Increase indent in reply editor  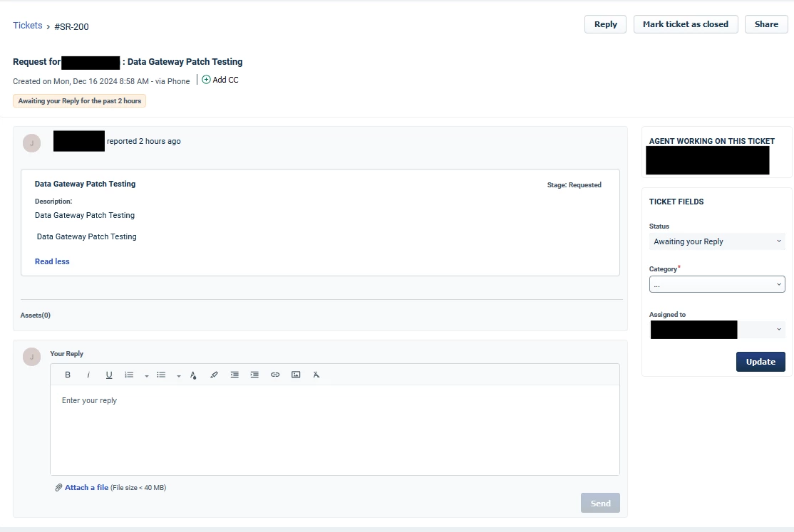(x=254, y=375)
